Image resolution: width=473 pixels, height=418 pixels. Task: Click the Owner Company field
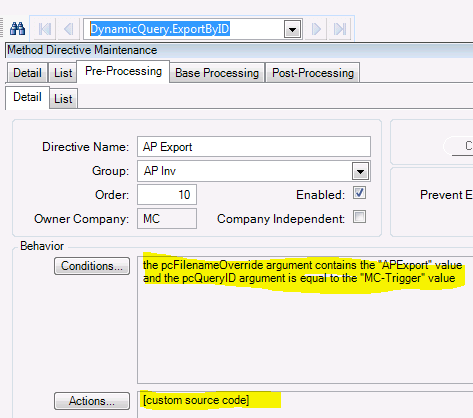167,219
